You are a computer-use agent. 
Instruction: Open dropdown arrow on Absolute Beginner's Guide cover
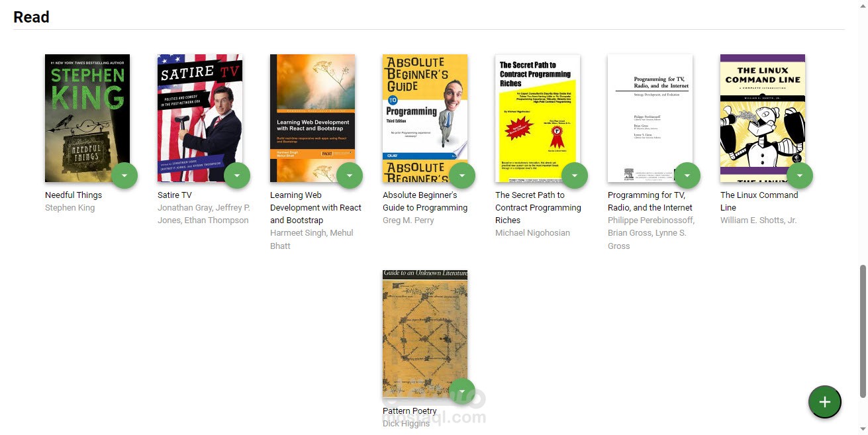pyautogui.click(x=462, y=175)
